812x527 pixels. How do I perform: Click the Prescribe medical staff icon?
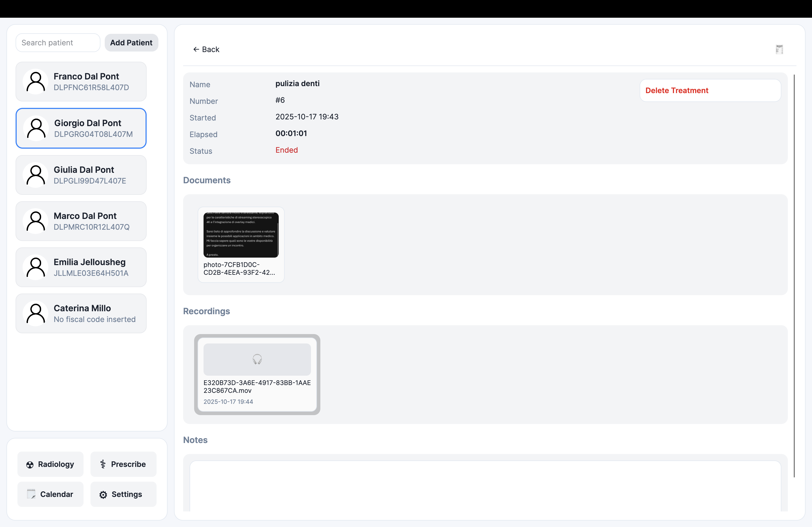[x=103, y=464]
